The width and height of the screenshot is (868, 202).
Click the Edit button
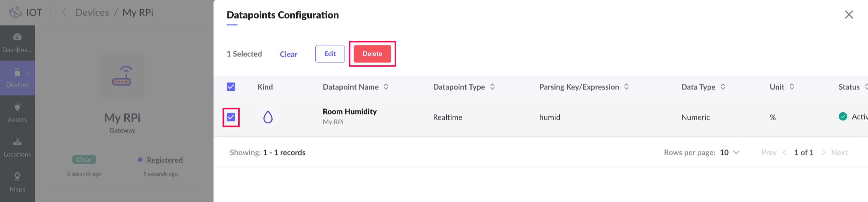click(x=330, y=54)
